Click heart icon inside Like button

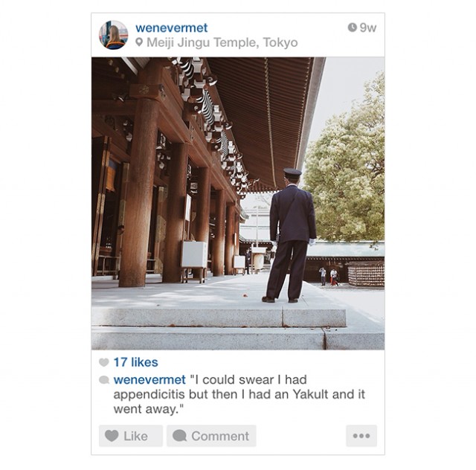tap(112, 436)
